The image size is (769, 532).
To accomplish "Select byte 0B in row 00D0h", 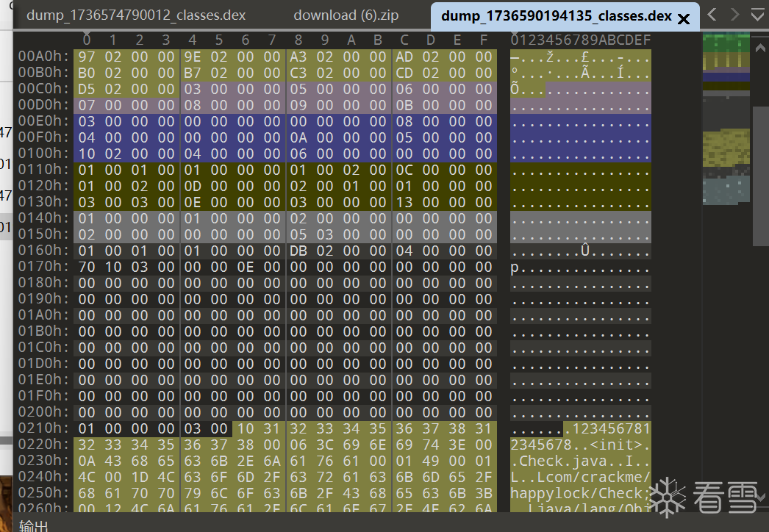I will coord(404,105).
